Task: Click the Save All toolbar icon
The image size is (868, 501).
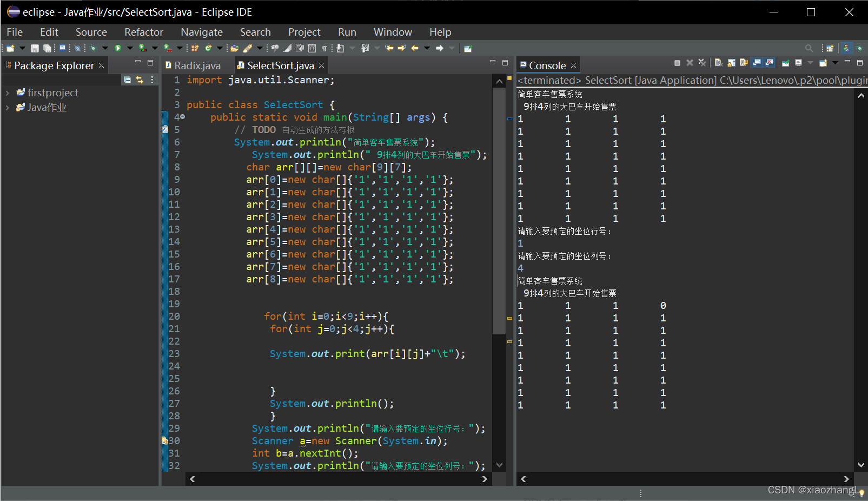Action: pyautogui.click(x=47, y=48)
